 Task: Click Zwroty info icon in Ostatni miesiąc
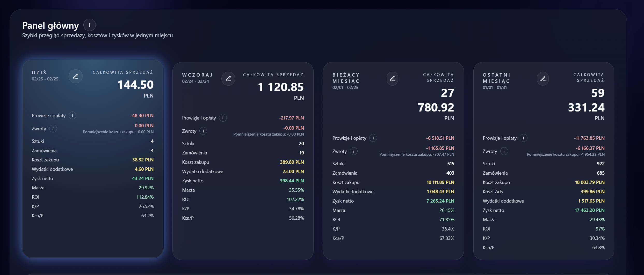tap(504, 151)
